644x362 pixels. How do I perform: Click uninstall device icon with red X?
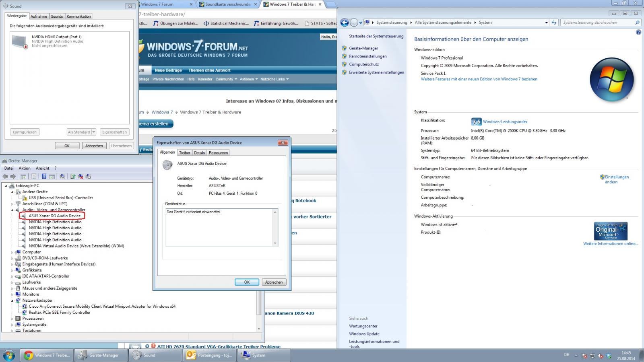click(x=80, y=176)
